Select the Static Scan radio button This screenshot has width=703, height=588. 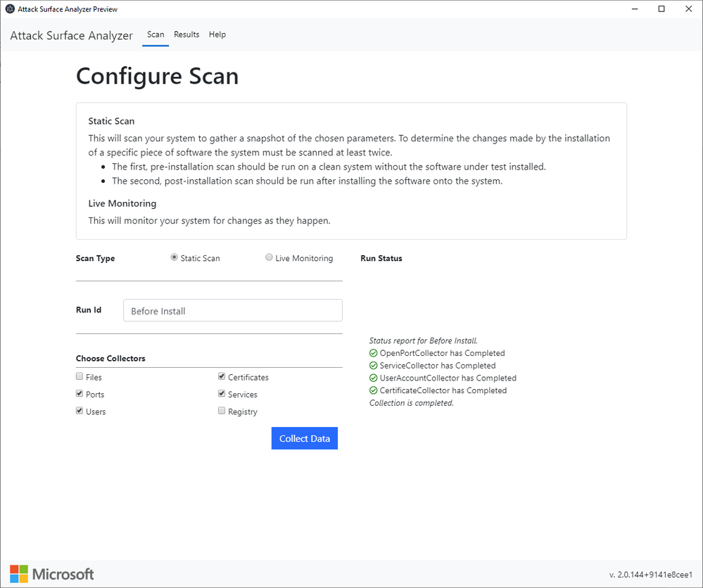[174, 257]
